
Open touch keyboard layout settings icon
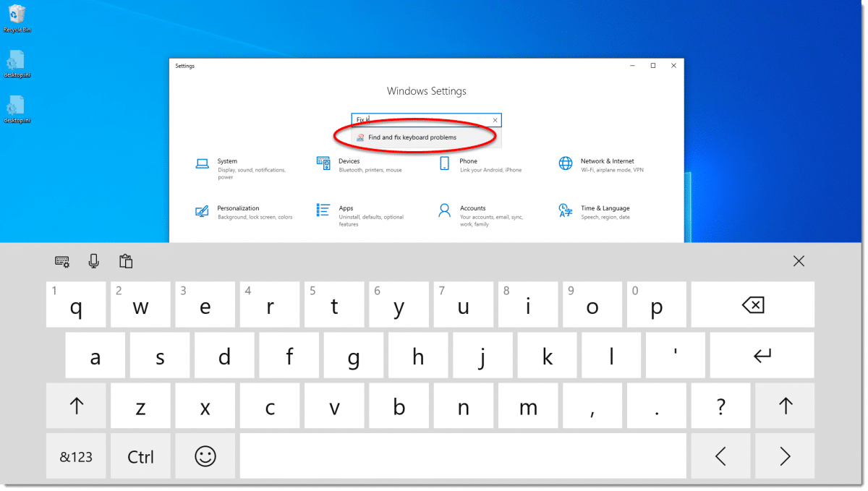click(61, 261)
